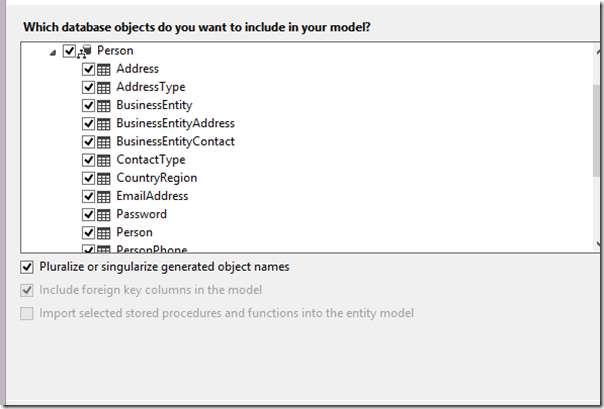
Task: Select the Person table under Person schema
Action: pyautogui.click(x=134, y=232)
